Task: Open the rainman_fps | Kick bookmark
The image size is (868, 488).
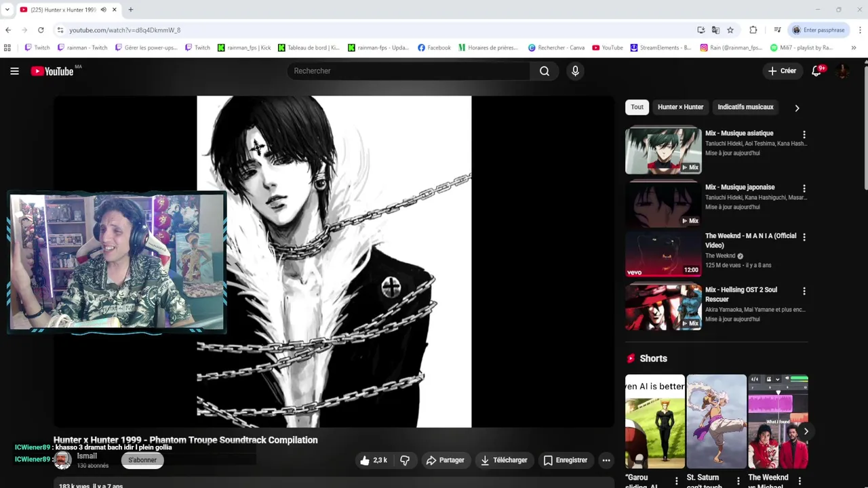Action: click(244, 47)
